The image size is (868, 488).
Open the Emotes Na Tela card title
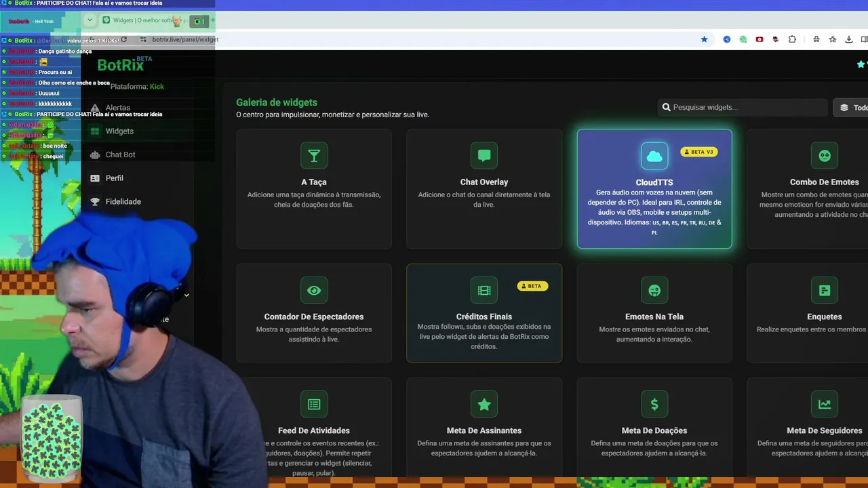[x=654, y=317]
